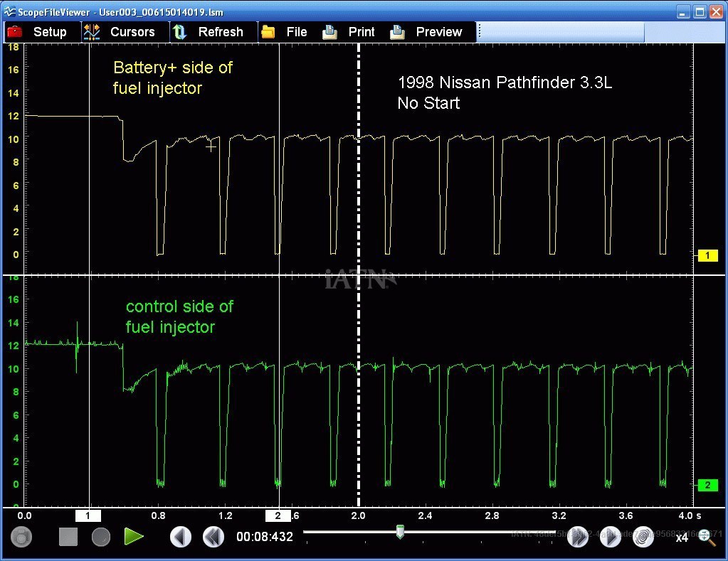Click the spiral icon next to x4
This screenshot has height=561, width=728.
[x=643, y=537]
